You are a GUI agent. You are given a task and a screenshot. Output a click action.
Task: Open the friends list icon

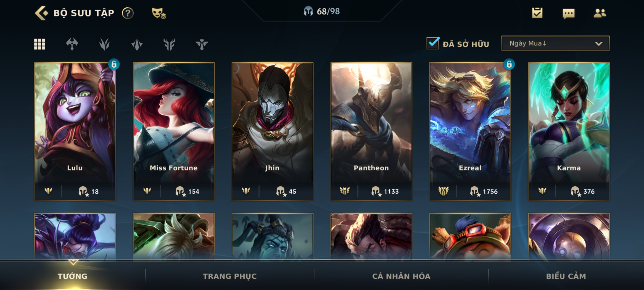600,13
